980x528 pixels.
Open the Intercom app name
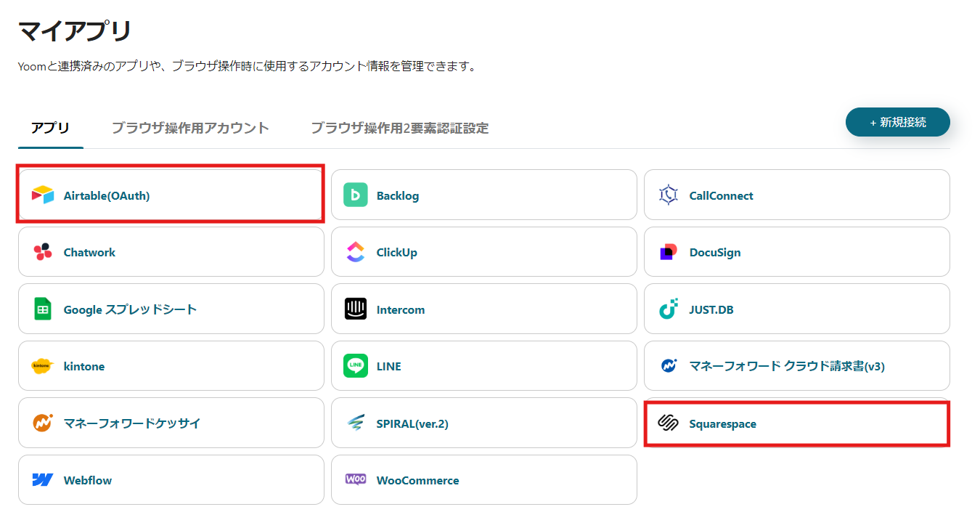coord(401,309)
